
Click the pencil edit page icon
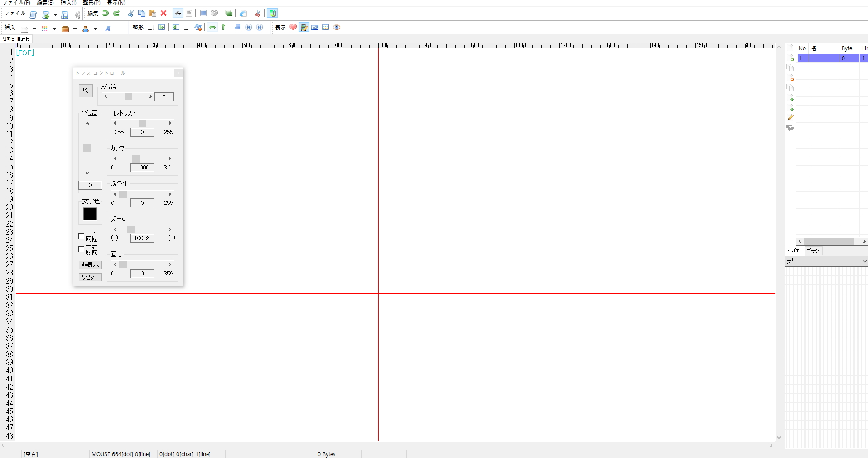pyautogui.click(x=790, y=118)
